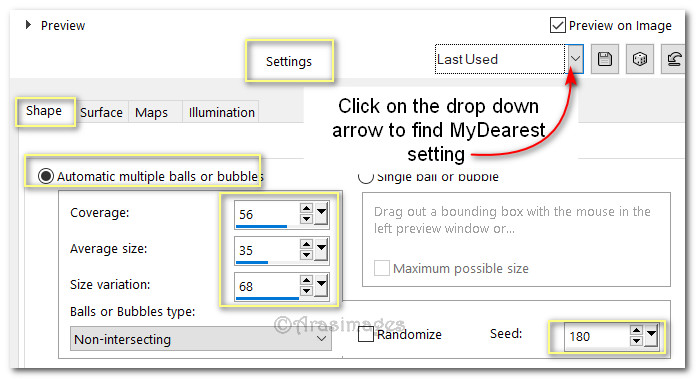Click the Average size field showing 35
This screenshot has height=379, width=696.
(267, 250)
